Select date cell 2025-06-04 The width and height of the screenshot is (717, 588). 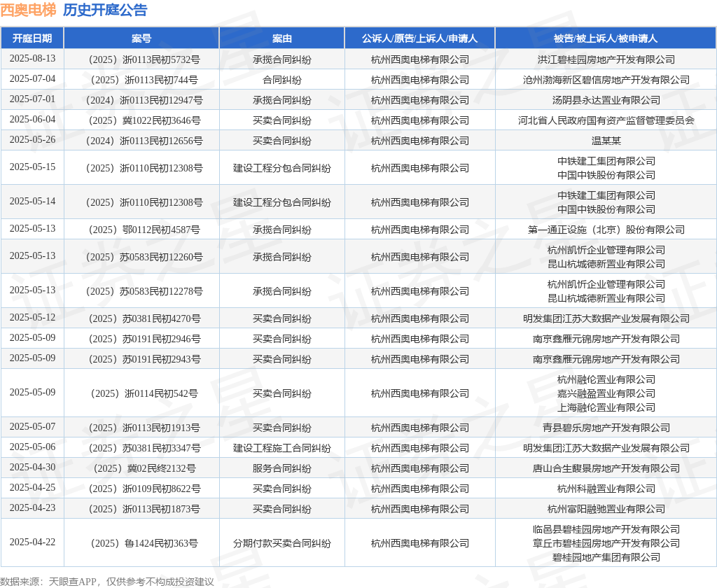pyautogui.click(x=32, y=119)
